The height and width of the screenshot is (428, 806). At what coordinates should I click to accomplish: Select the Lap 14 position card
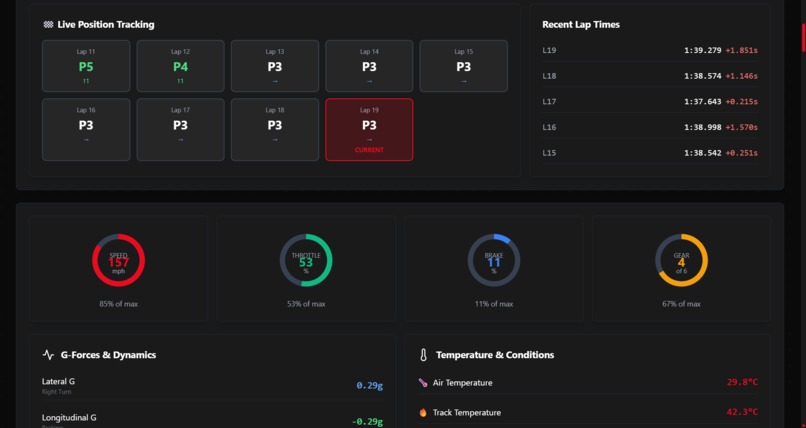[369, 66]
